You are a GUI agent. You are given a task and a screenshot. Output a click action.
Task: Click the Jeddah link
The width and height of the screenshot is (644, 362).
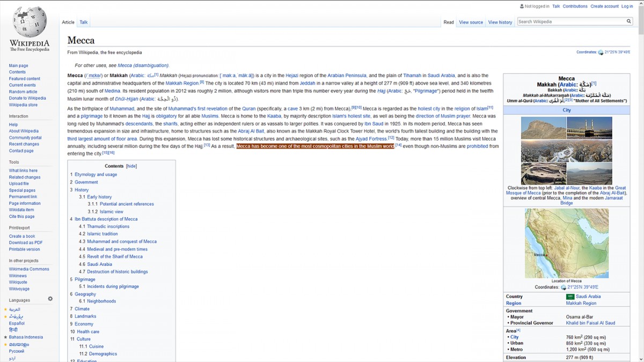coord(308,83)
